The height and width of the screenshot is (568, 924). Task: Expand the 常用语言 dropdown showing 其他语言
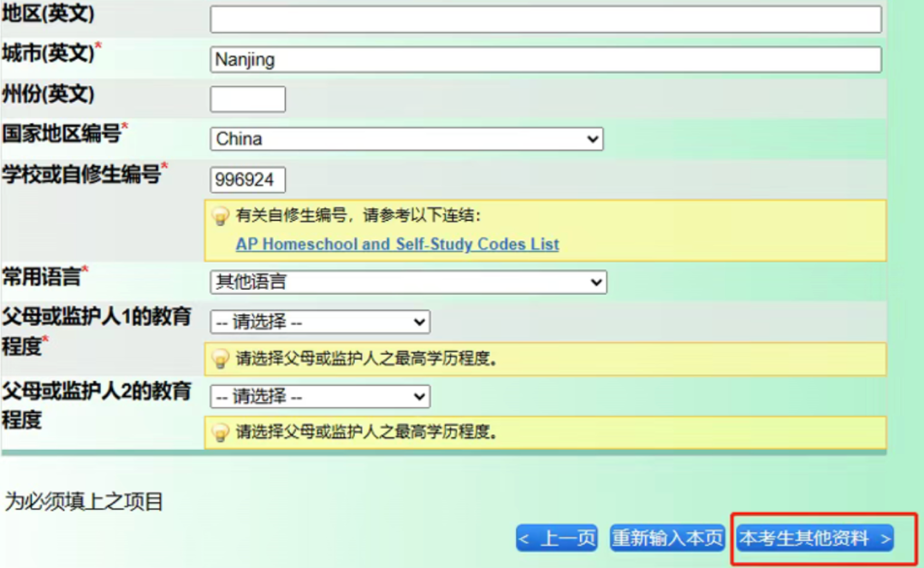tap(408, 282)
